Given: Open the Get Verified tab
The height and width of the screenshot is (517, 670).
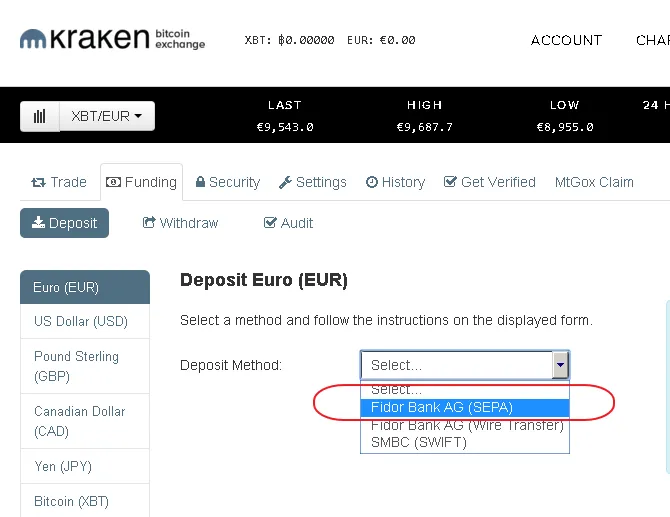Looking at the screenshot, I should (x=490, y=182).
